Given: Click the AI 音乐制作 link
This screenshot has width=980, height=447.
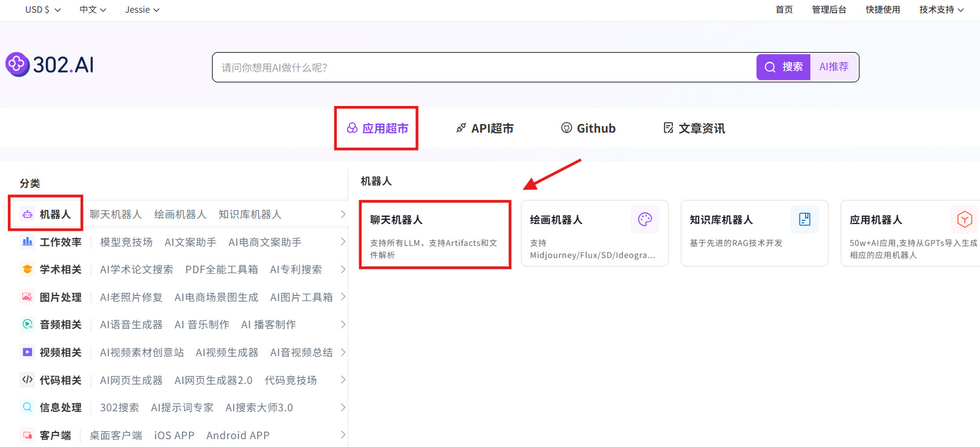Looking at the screenshot, I should pos(202,324).
